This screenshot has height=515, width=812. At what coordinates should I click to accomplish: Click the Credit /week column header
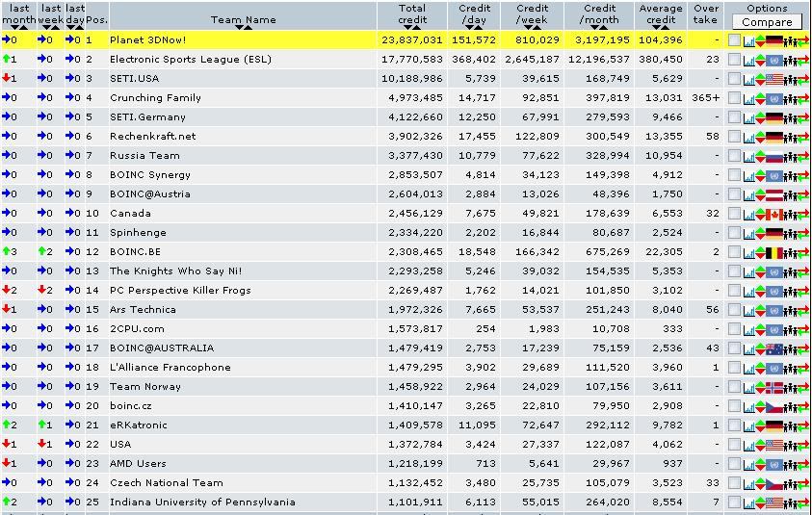532,14
